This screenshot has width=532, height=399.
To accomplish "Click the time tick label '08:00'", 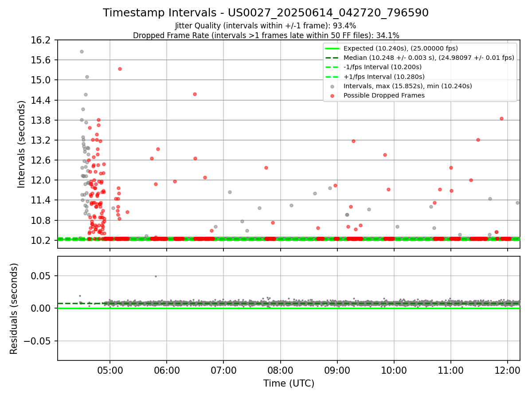I will [x=280, y=370].
